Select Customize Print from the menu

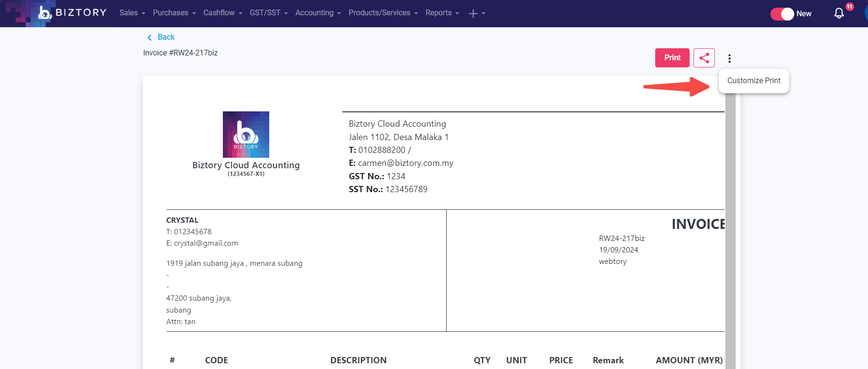pos(754,81)
